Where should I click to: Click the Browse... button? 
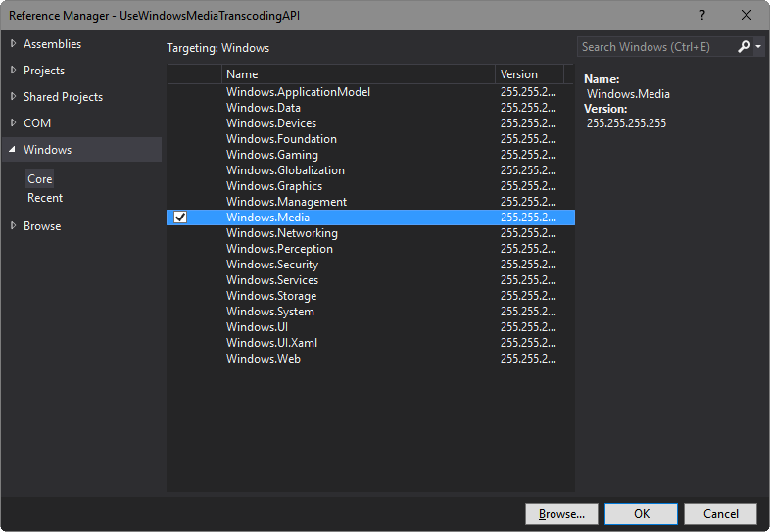pos(561,513)
